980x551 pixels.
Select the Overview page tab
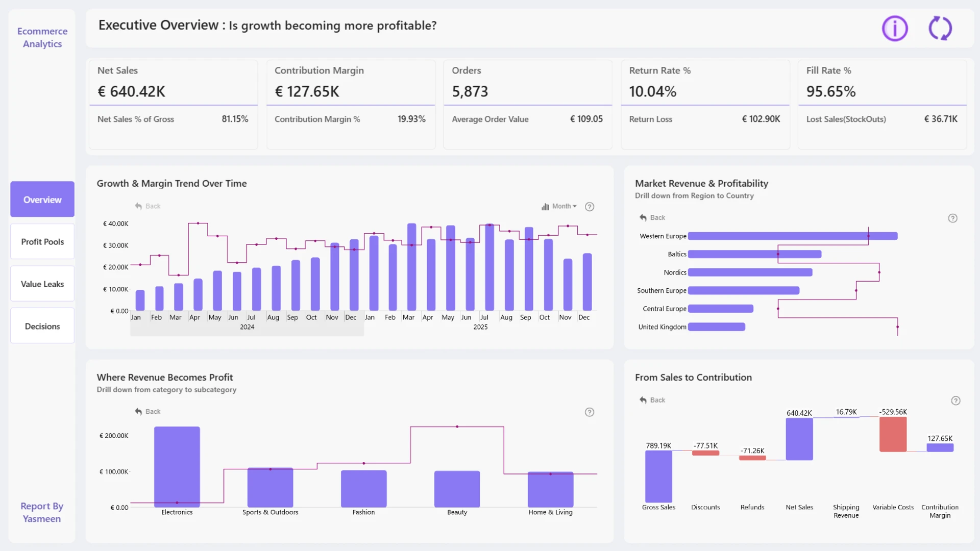click(42, 199)
